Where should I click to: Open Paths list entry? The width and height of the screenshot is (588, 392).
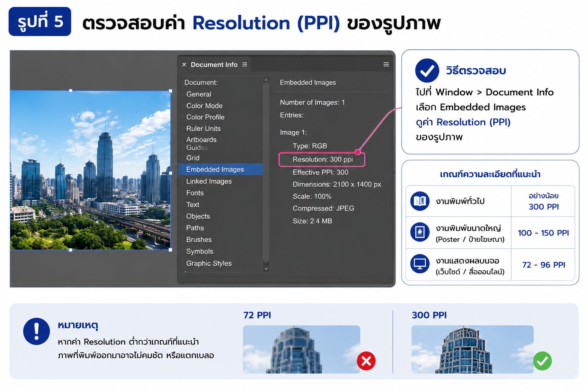195,228
